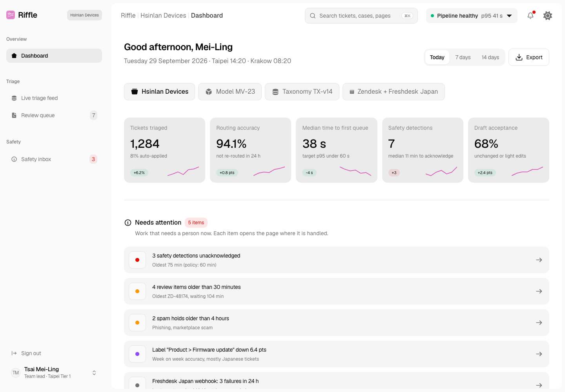565x392 pixels.
Task: Open Routing accuracy metric card
Action: [250, 150]
